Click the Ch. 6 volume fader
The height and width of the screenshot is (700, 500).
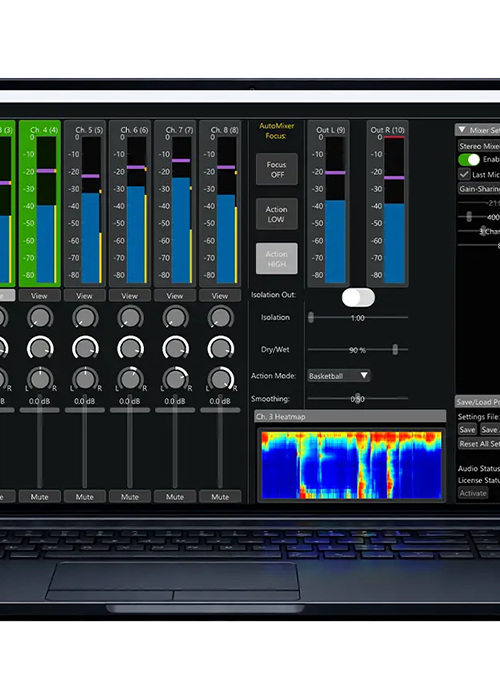pos(130,442)
